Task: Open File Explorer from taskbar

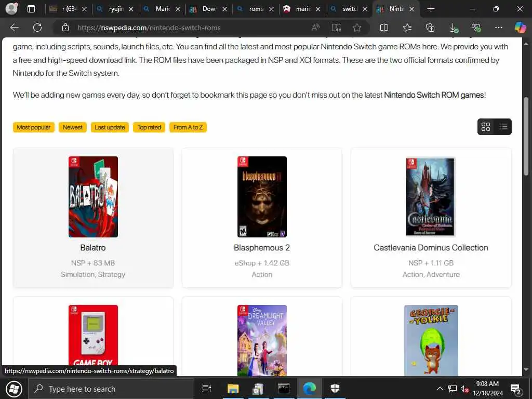Action: point(233,389)
